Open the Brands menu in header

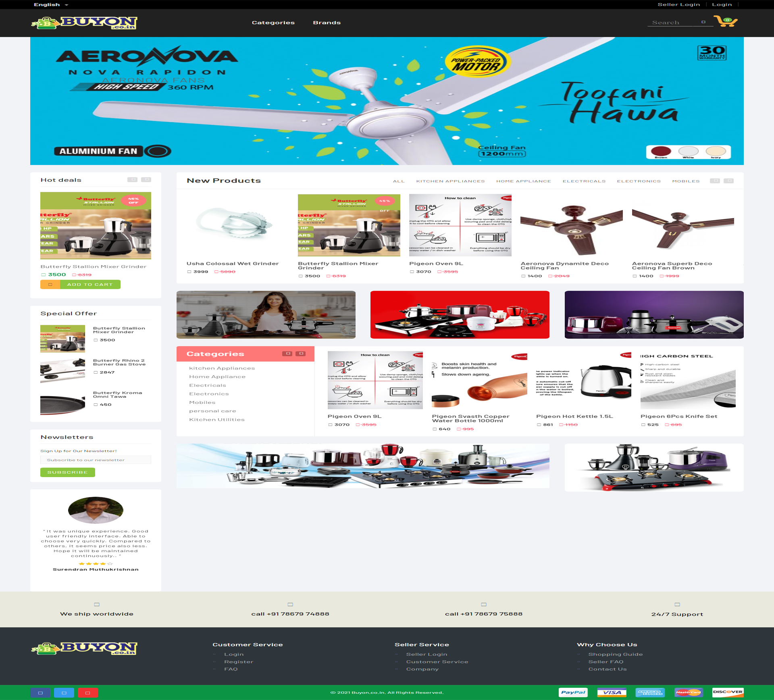327,23
